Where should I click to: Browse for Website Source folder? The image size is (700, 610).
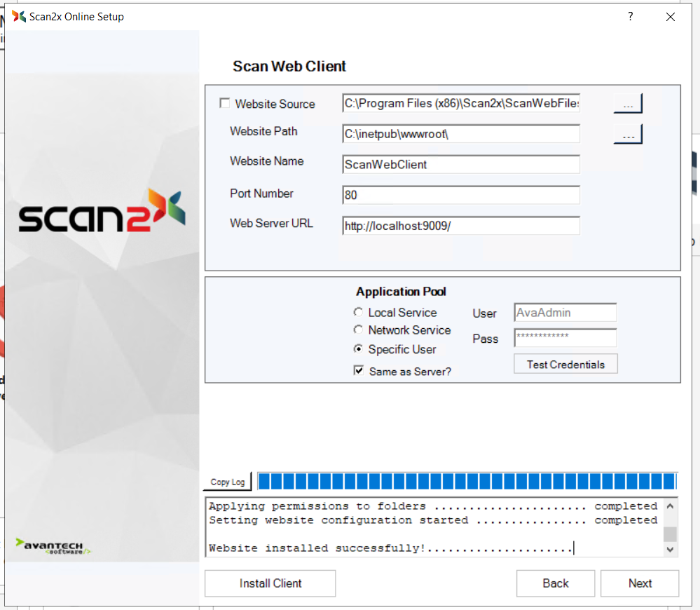(628, 104)
